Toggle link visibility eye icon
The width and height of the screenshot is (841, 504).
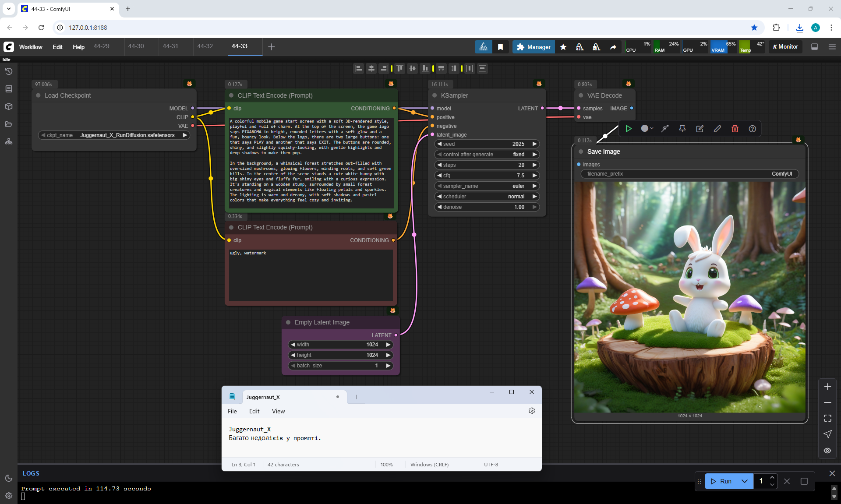(827, 451)
